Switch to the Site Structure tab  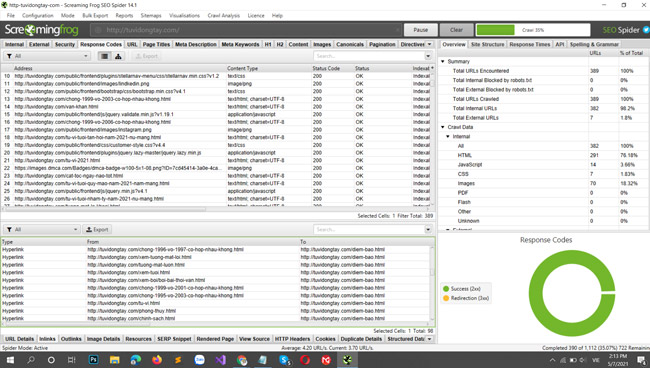click(x=488, y=44)
